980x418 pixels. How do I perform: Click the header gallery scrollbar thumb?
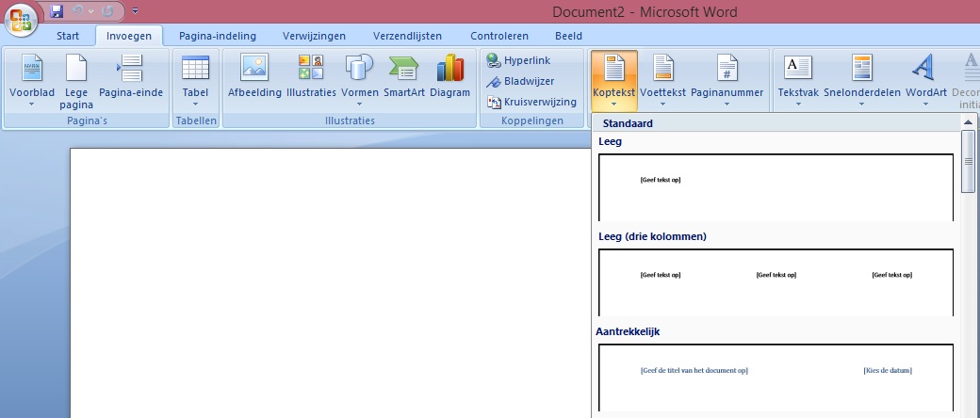pyautogui.click(x=968, y=161)
